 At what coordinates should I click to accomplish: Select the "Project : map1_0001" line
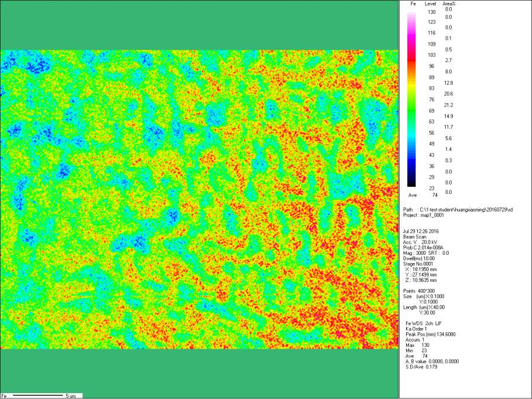(423, 215)
